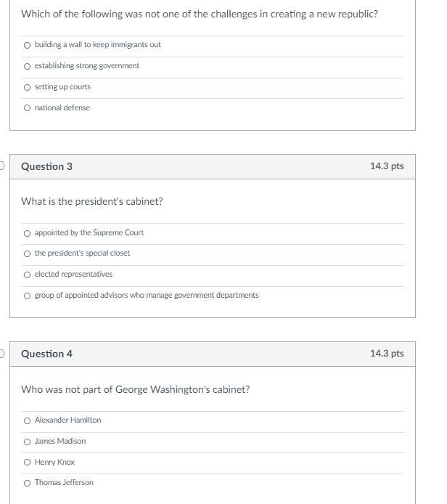Flag Question 3 for review

[2, 166]
